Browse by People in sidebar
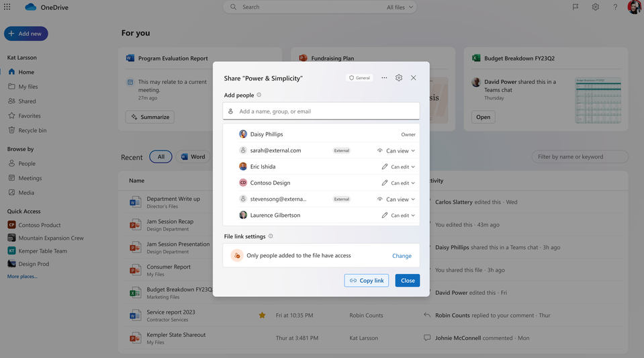The width and height of the screenshot is (644, 358). pyautogui.click(x=21, y=164)
